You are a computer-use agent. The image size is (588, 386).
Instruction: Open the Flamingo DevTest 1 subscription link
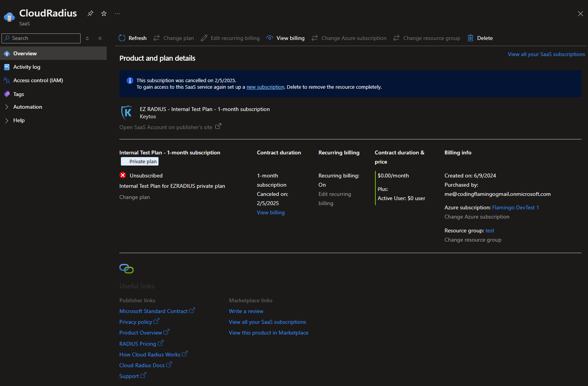(515, 207)
